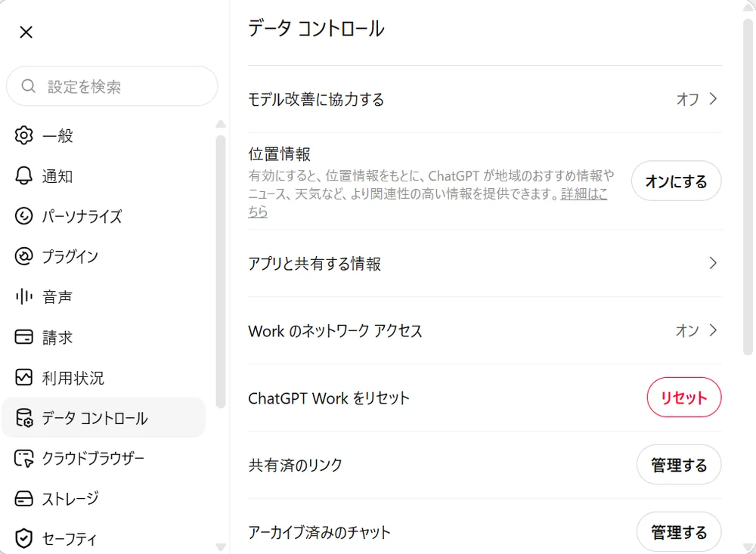
Task: Manage 共有済のリンク with 管理する
Action: tap(679, 465)
